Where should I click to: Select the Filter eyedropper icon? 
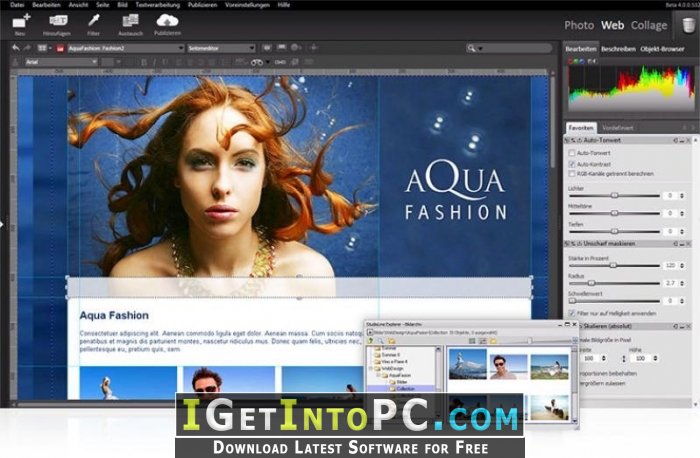[93, 21]
